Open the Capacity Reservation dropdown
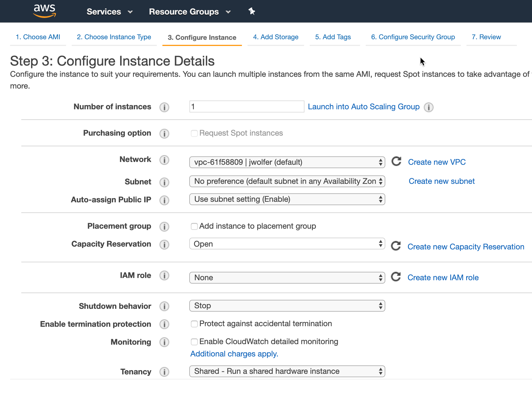The image size is (532, 394). tap(287, 244)
